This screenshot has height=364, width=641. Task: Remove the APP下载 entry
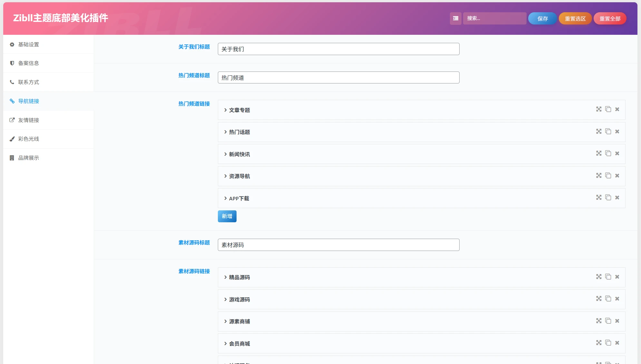[617, 197]
